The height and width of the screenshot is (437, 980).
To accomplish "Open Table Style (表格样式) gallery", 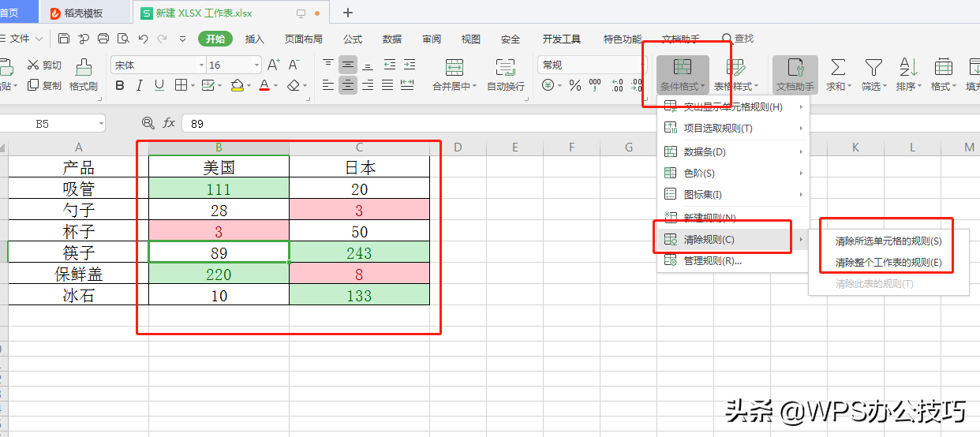I will pos(735,76).
